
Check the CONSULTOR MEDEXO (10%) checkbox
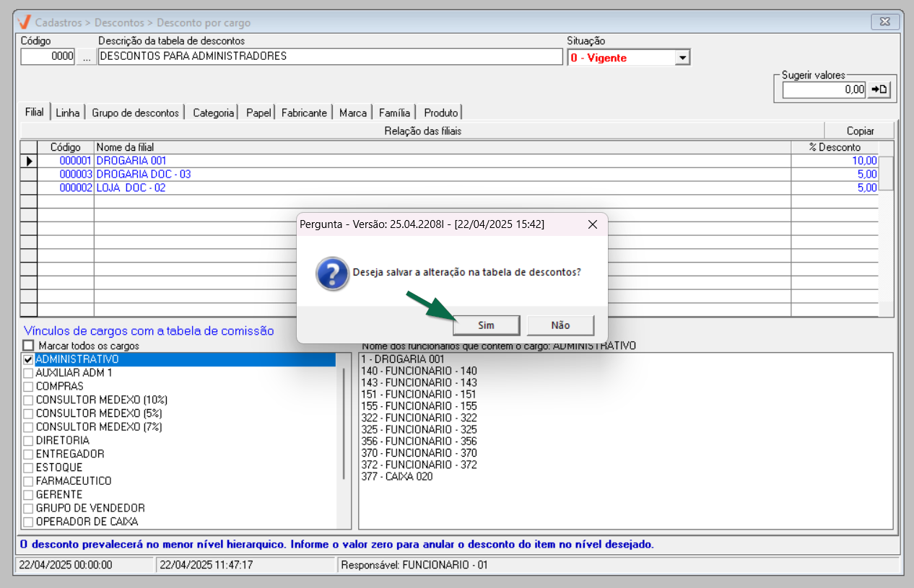(x=28, y=400)
